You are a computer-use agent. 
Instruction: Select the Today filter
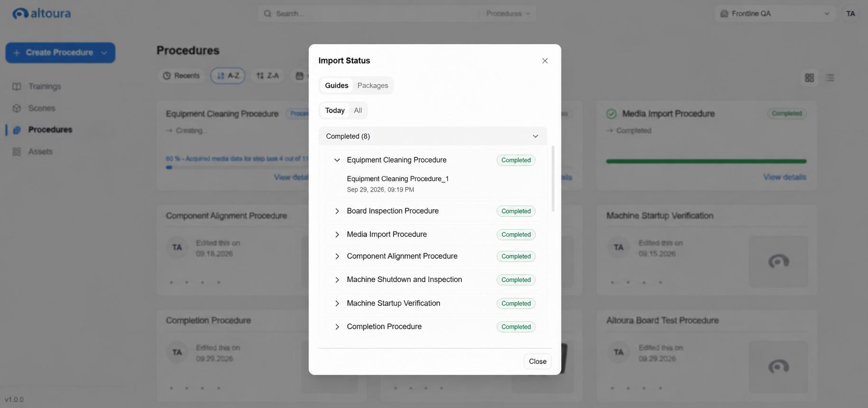pyautogui.click(x=335, y=111)
